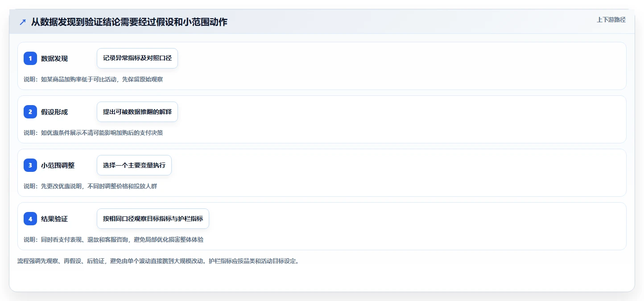
Task: Click the step 3 number badge
Action: click(x=30, y=165)
